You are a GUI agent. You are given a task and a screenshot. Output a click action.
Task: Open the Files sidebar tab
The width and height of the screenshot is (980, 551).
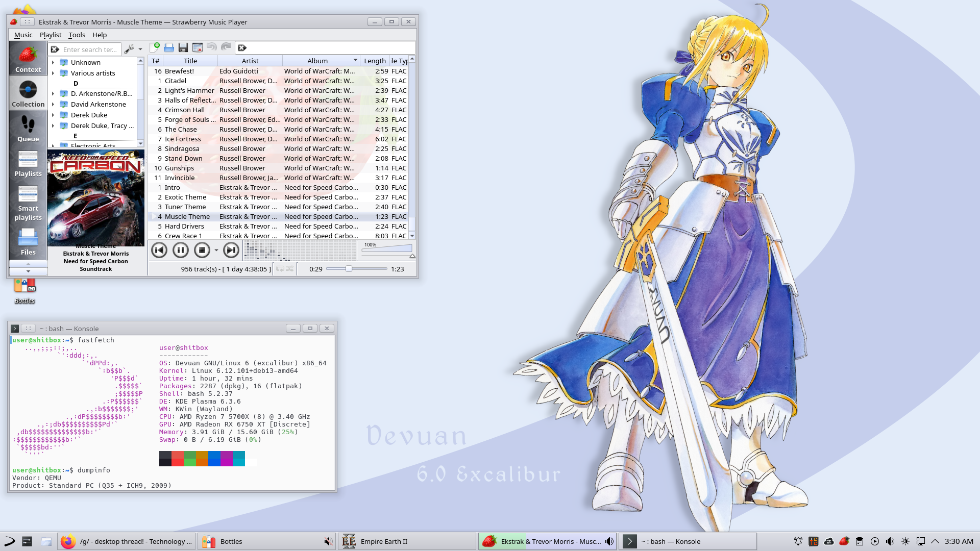tap(28, 241)
